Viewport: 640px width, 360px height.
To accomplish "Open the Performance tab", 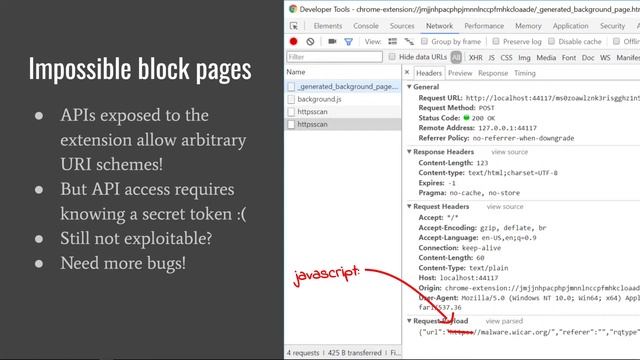I will click(x=484, y=26).
